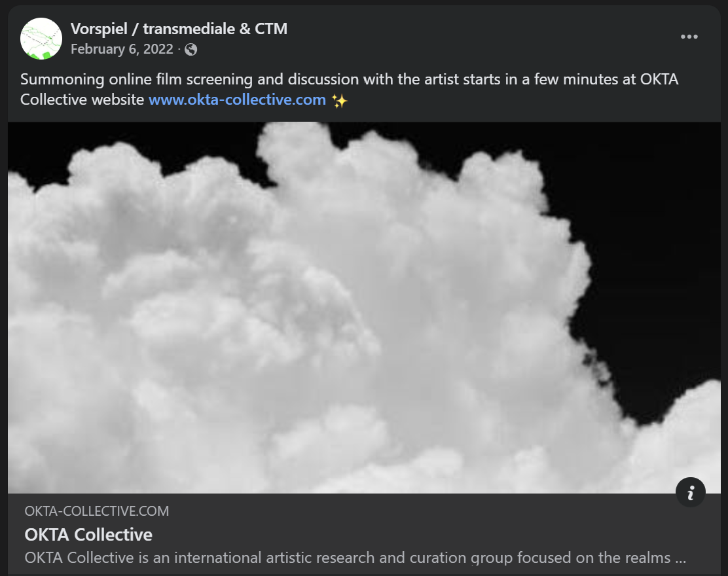Click the OKTA Collective description text
Screen dimensions: 728x576
point(355,558)
